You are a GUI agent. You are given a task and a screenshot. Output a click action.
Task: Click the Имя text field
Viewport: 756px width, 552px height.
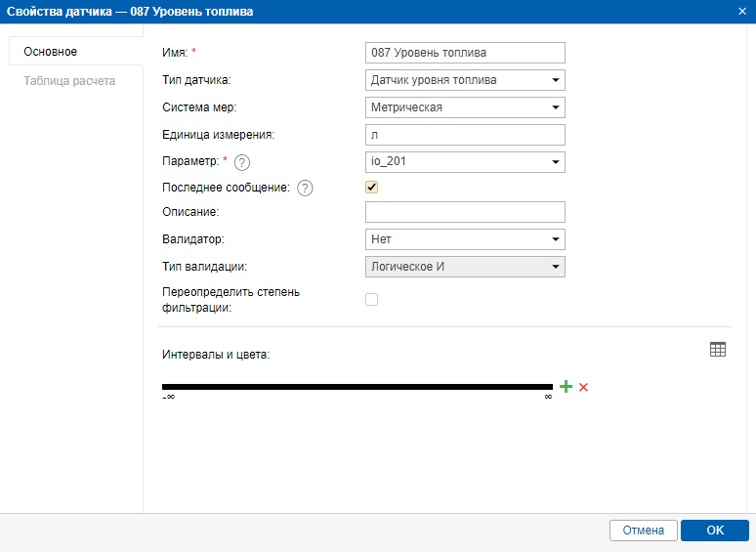[465, 53]
